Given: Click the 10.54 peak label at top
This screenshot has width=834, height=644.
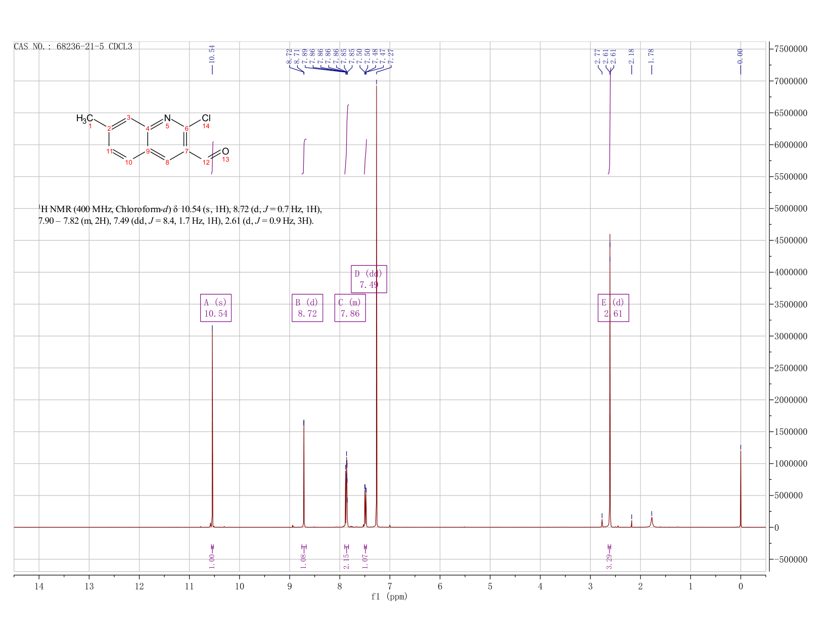Looking at the screenshot, I should pyautogui.click(x=212, y=54).
